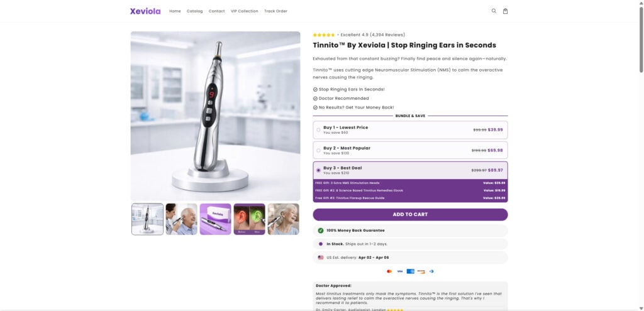Click the Discover payment icon

pos(421,271)
